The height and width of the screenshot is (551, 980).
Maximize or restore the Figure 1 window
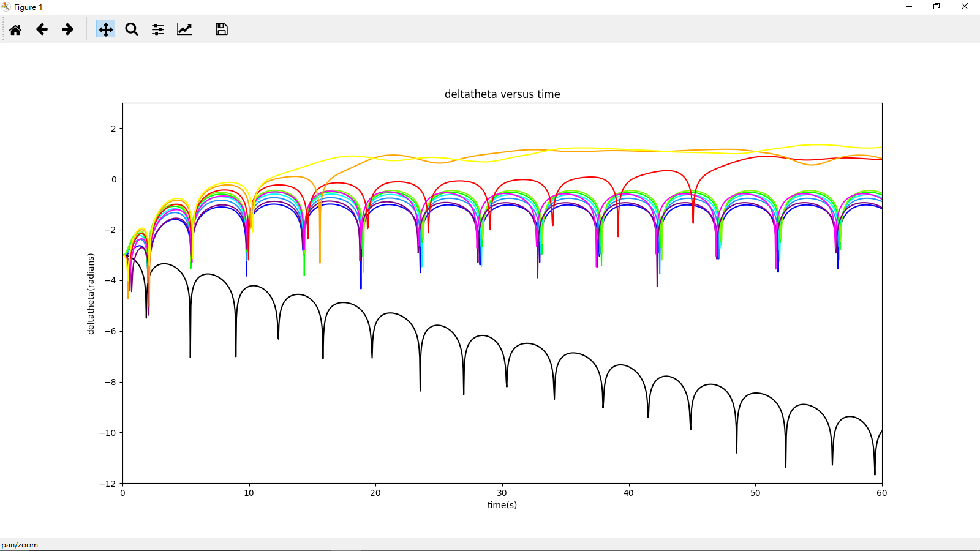coord(937,7)
